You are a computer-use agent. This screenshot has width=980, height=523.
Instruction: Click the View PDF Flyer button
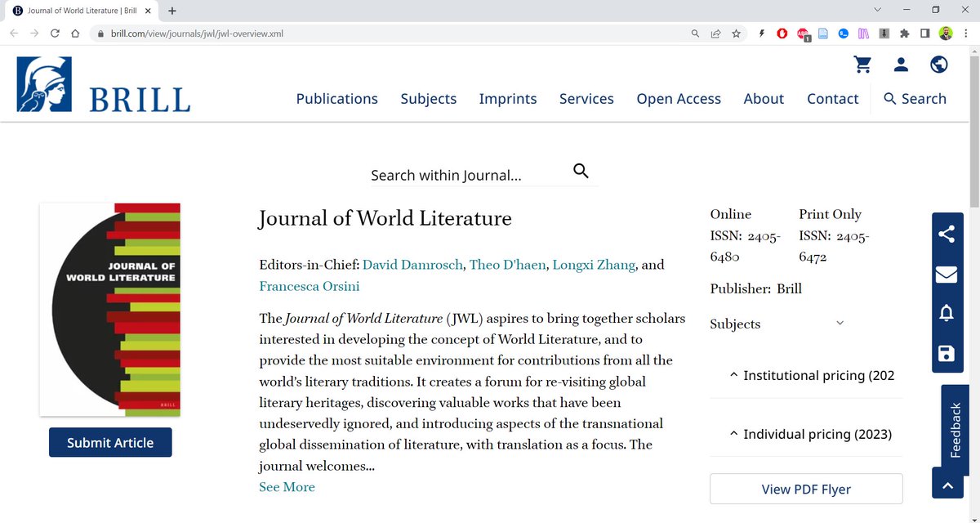coord(806,489)
